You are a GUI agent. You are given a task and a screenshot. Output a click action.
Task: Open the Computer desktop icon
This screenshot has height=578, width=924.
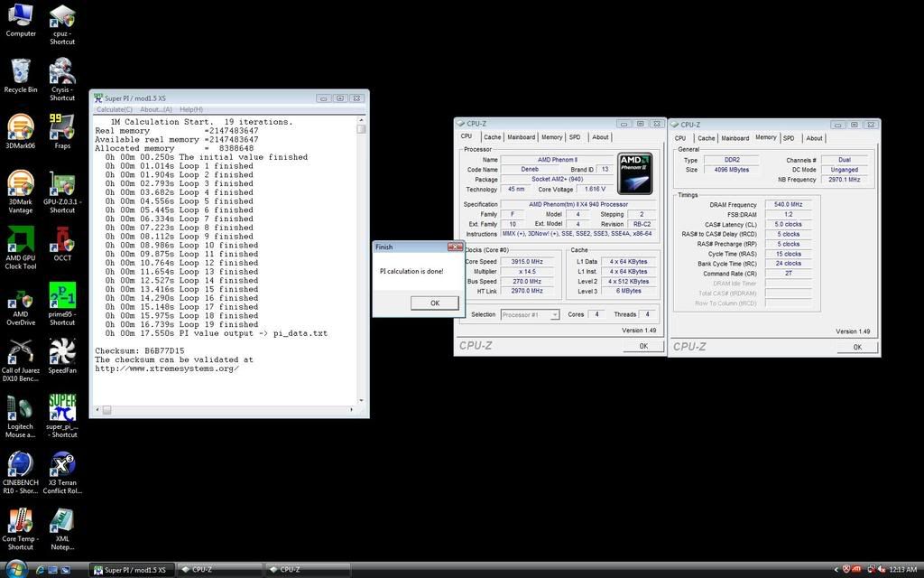pos(21,20)
